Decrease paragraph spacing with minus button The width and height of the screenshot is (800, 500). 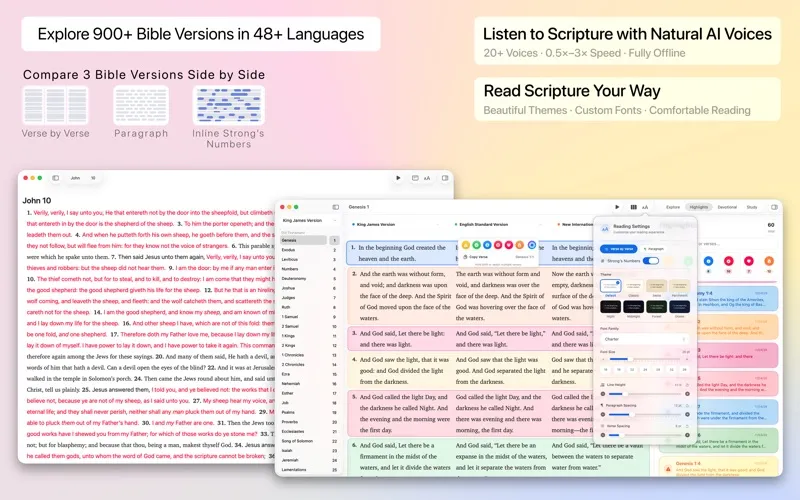(603, 414)
